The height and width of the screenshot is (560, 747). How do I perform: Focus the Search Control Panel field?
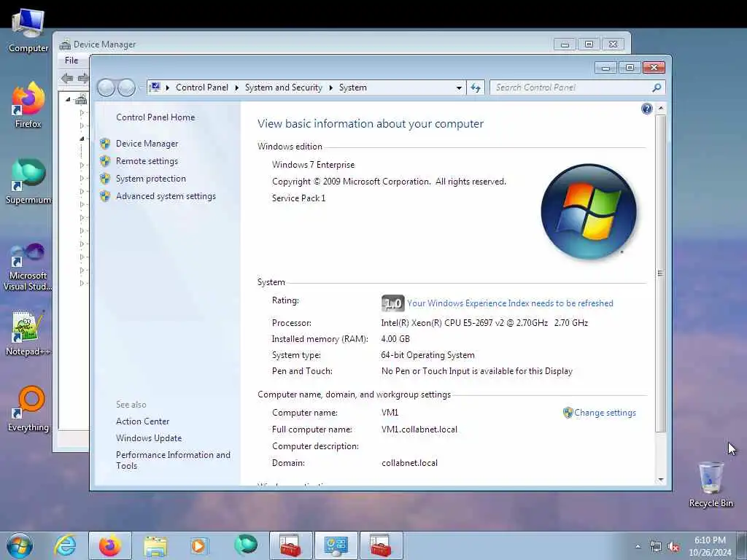pos(572,87)
